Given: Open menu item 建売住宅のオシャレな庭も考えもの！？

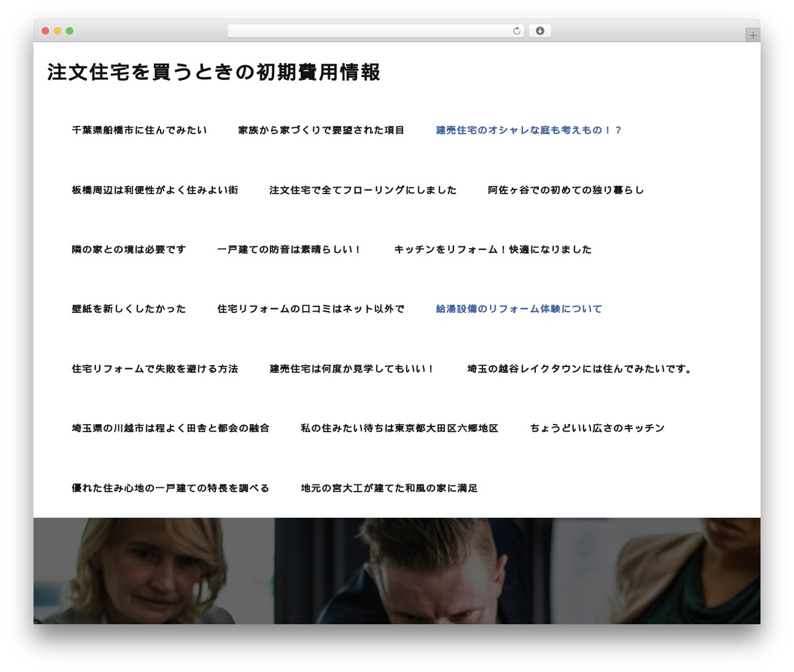Looking at the screenshot, I should tap(529, 130).
